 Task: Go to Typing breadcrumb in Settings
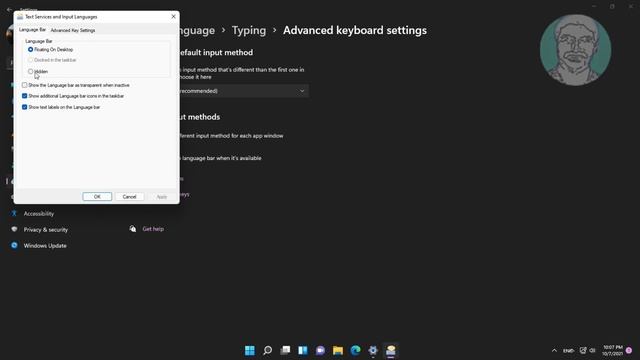[x=249, y=30]
